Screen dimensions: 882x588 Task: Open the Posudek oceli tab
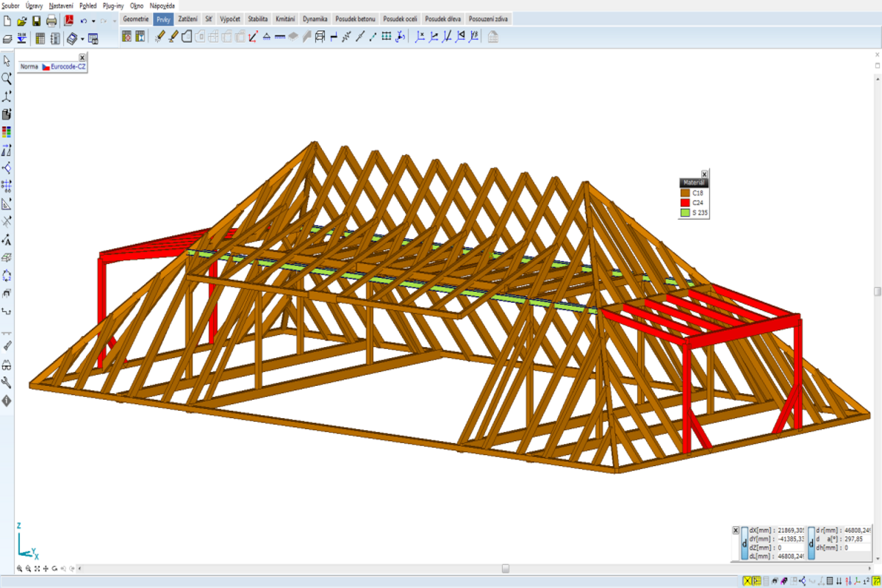click(400, 18)
